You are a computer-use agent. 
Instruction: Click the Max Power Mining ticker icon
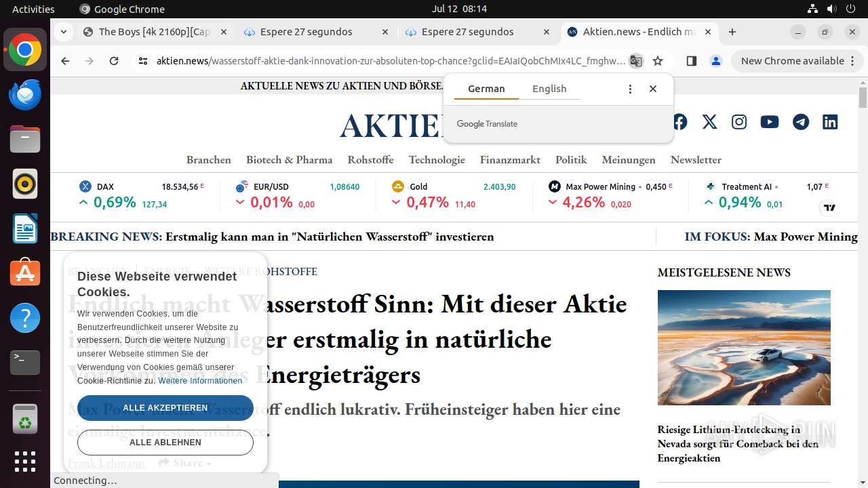click(555, 186)
